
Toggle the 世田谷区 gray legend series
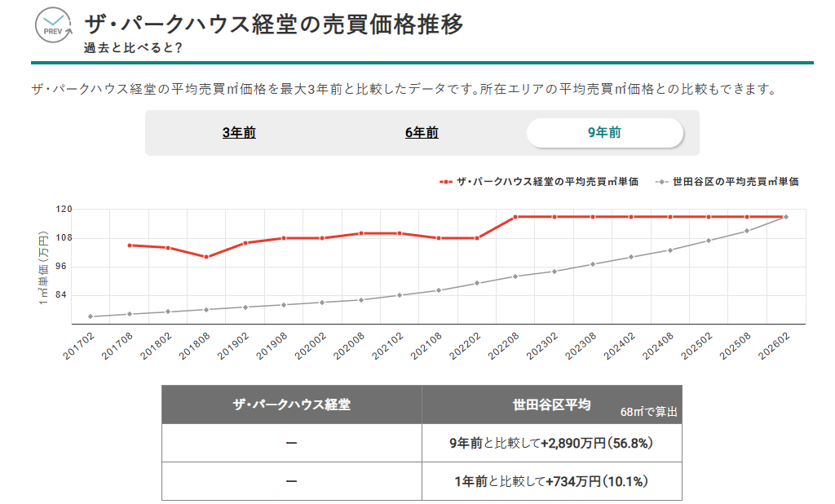coord(735,182)
